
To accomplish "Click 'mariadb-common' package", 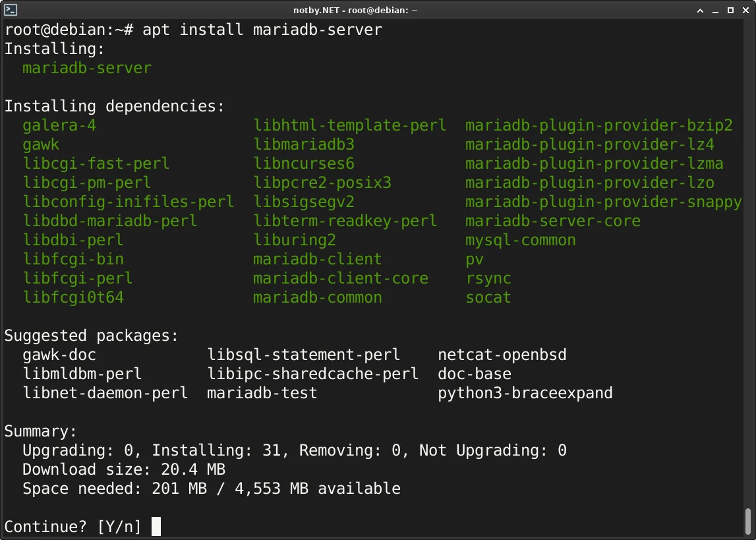I will (x=318, y=297).
